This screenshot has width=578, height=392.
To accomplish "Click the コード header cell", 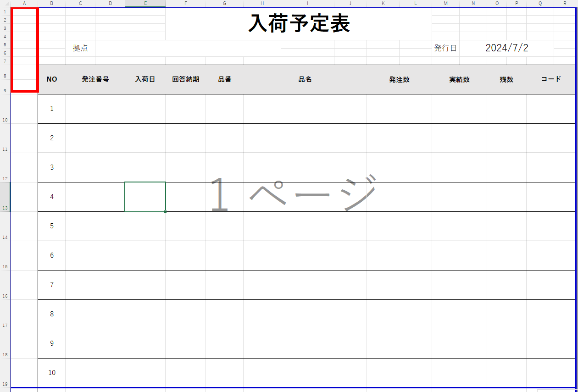I will pos(550,79).
